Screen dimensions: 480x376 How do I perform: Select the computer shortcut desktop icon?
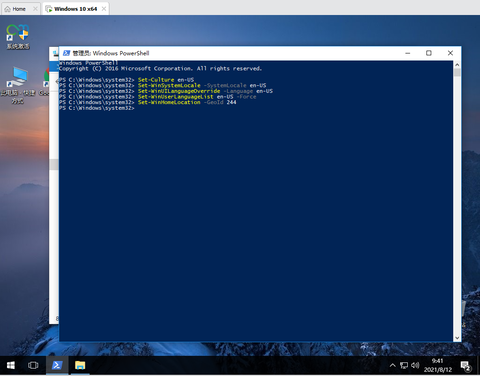pyautogui.click(x=18, y=85)
